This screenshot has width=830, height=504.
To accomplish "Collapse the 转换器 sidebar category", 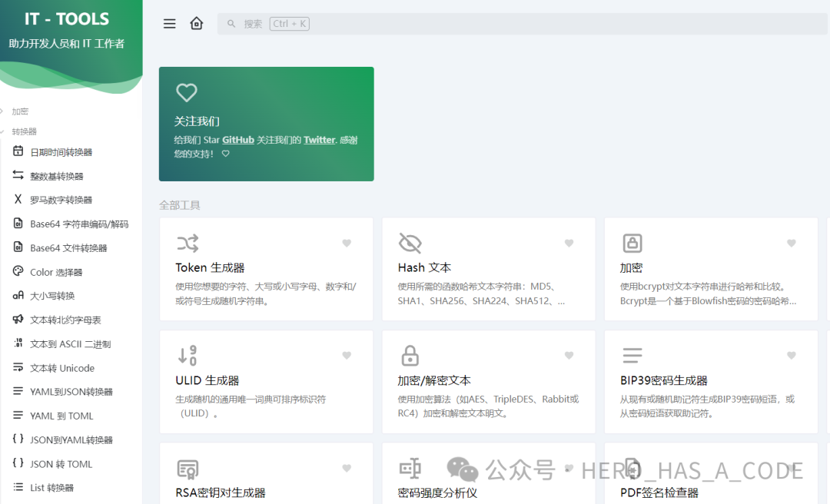I will coord(24,131).
